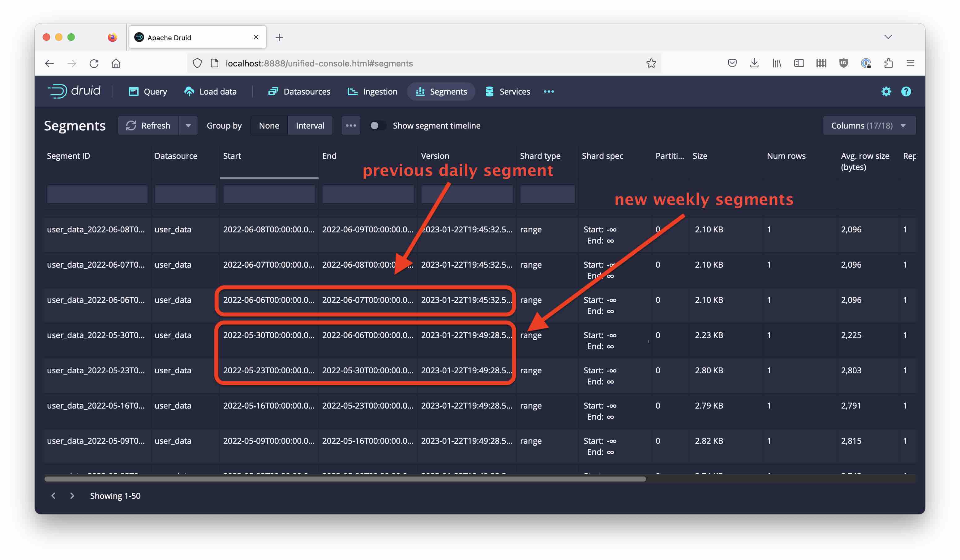Open browser extensions puzzle icon
This screenshot has width=960, height=560.
(x=888, y=63)
